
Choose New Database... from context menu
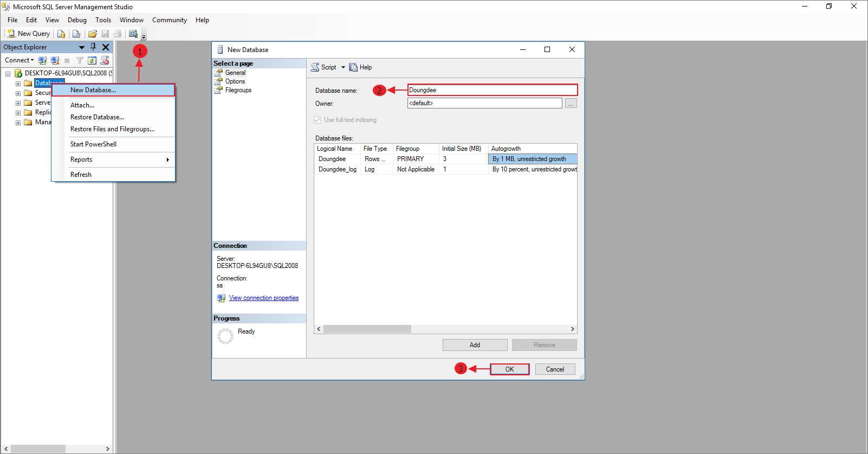(x=113, y=90)
